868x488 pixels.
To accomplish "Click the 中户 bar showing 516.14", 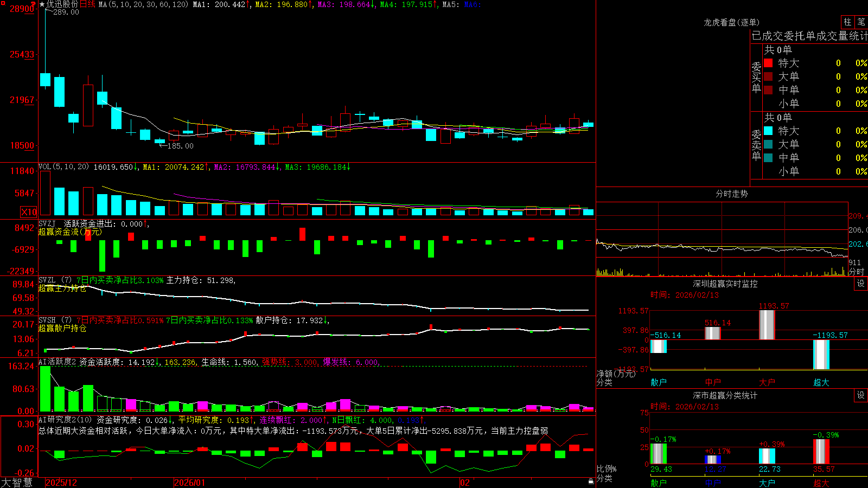I will pyautogui.click(x=713, y=333).
